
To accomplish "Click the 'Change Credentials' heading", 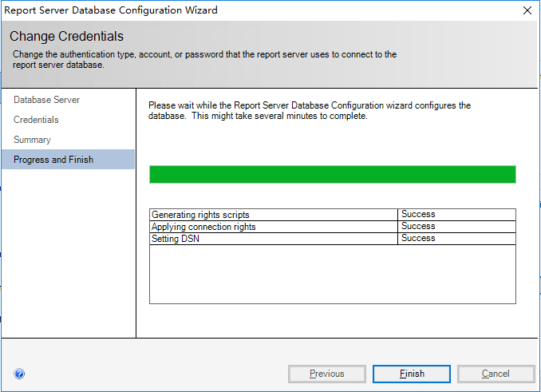I will [66, 36].
